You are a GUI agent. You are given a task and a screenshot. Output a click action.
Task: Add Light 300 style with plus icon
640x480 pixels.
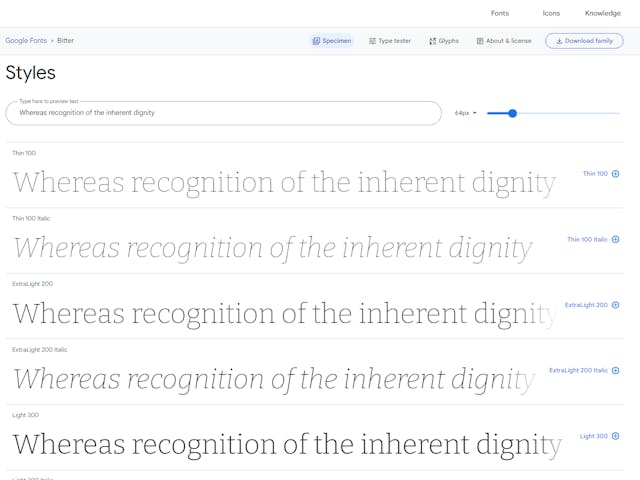click(x=616, y=436)
